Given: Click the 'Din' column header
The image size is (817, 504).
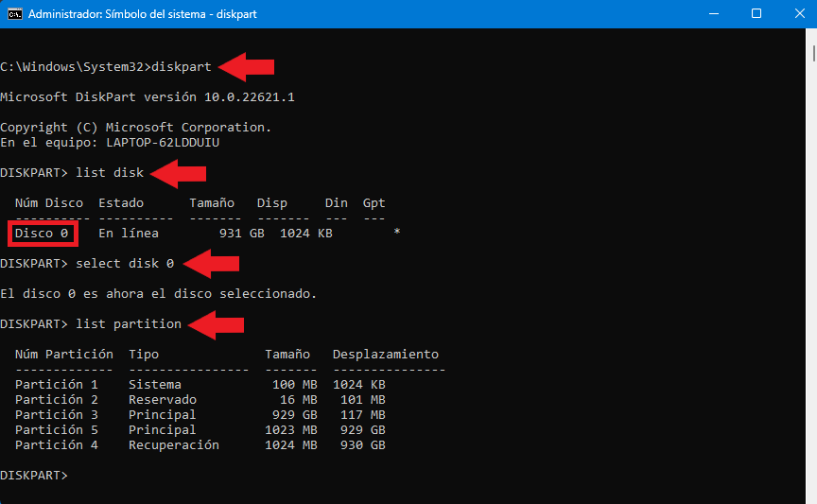Looking at the screenshot, I should 336,202.
